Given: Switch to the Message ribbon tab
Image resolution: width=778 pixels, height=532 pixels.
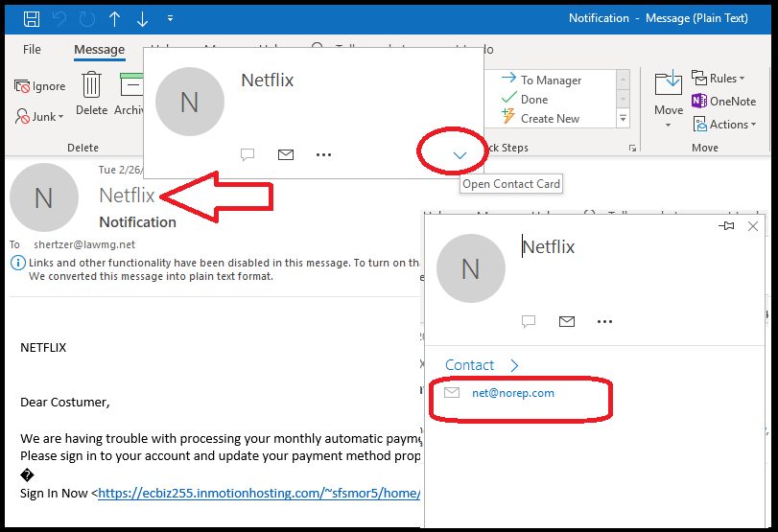Looking at the screenshot, I should point(99,50).
